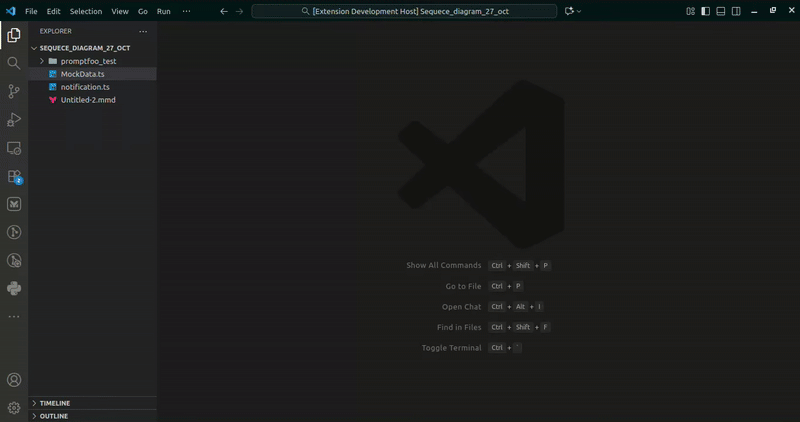Open the Edit menu

pos(54,11)
